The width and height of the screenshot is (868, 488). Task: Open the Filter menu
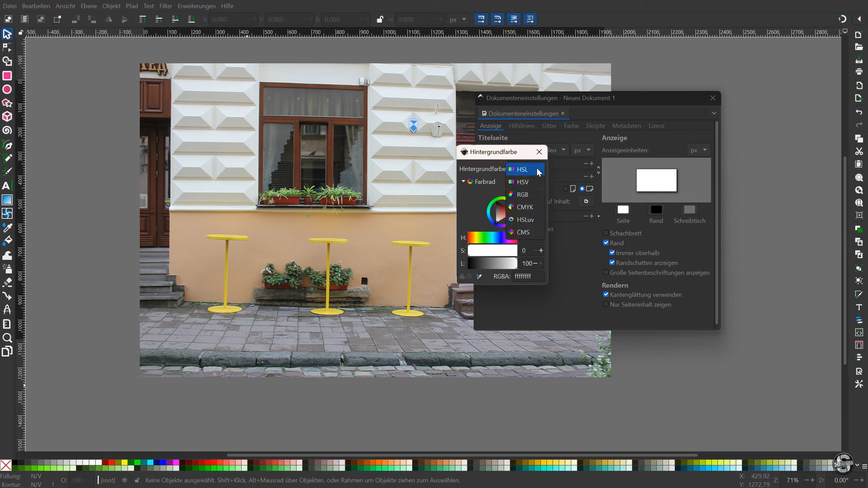(166, 6)
